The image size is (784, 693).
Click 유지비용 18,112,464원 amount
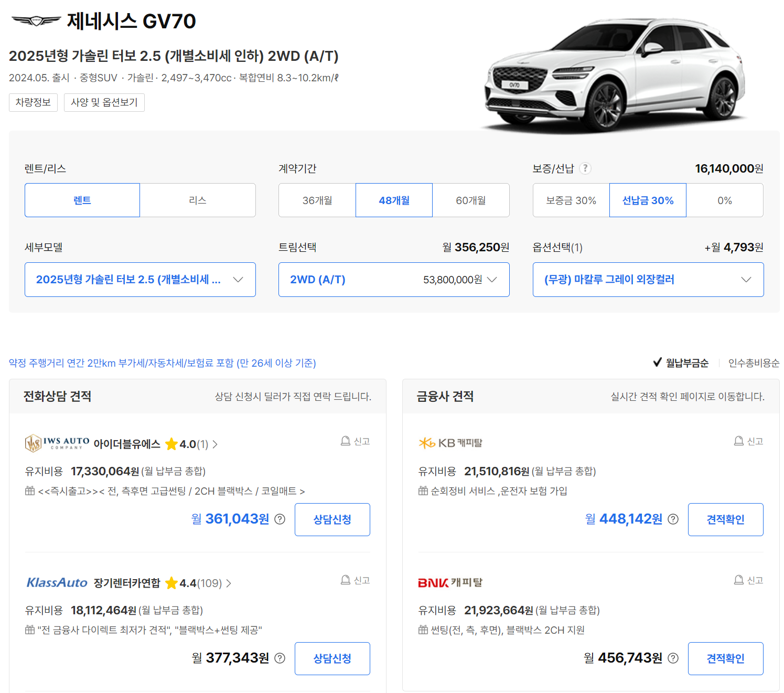click(103, 610)
